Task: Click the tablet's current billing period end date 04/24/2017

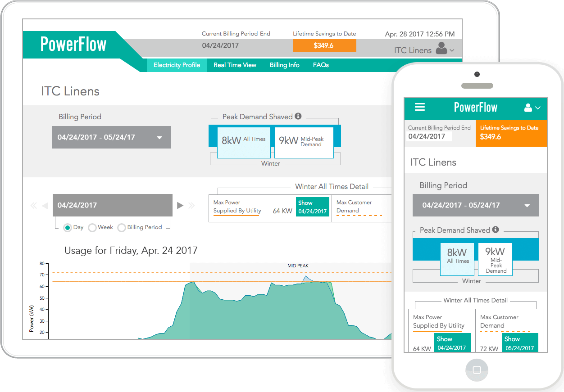Action: (220, 45)
